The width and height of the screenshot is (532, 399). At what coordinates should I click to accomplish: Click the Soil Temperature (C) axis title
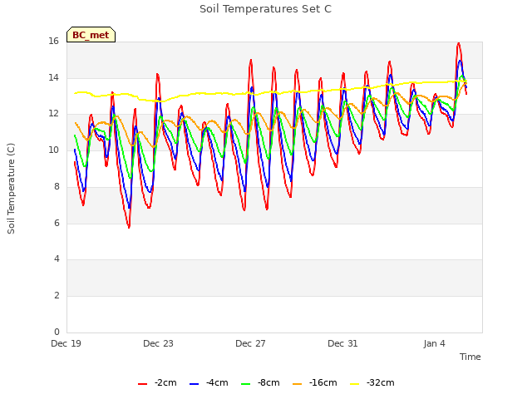point(11,189)
